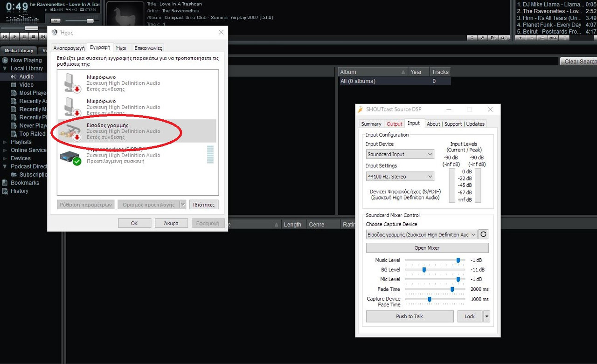Click the vertical dots options button
Image resolution: width=597 pixels, height=364 pixels.
[x=472, y=38]
